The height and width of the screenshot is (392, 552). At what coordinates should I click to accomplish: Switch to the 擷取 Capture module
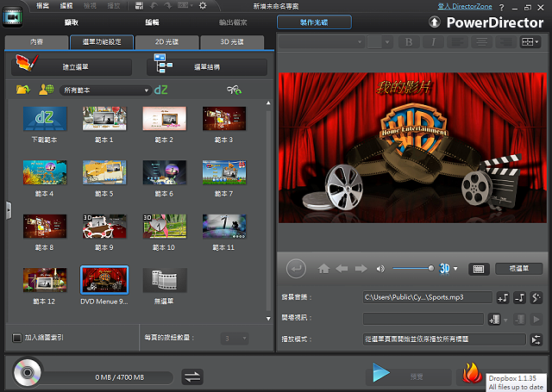coord(71,22)
